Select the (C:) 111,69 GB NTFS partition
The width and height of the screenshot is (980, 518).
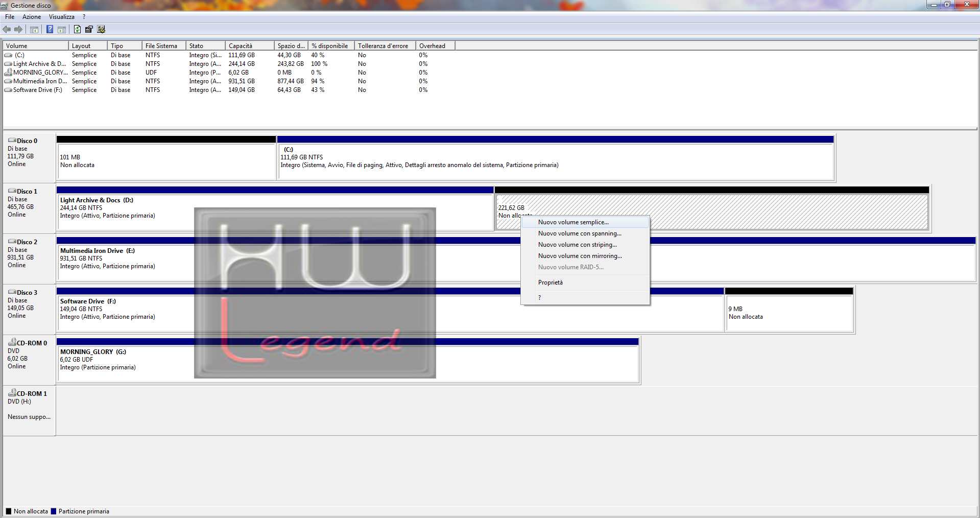[x=556, y=157]
